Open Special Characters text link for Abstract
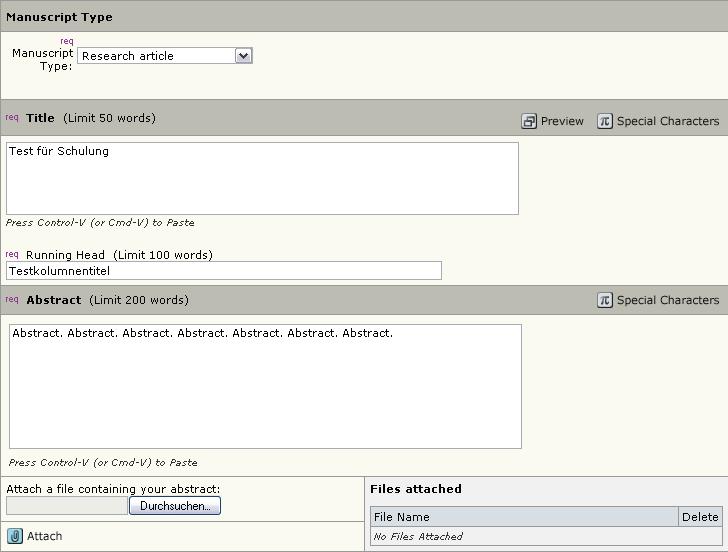 click(667, 300)
